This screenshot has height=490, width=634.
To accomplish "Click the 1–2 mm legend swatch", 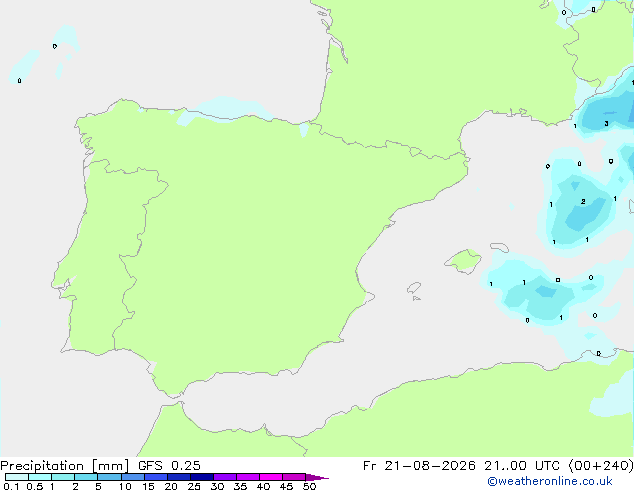I will [x=63, y=477].
